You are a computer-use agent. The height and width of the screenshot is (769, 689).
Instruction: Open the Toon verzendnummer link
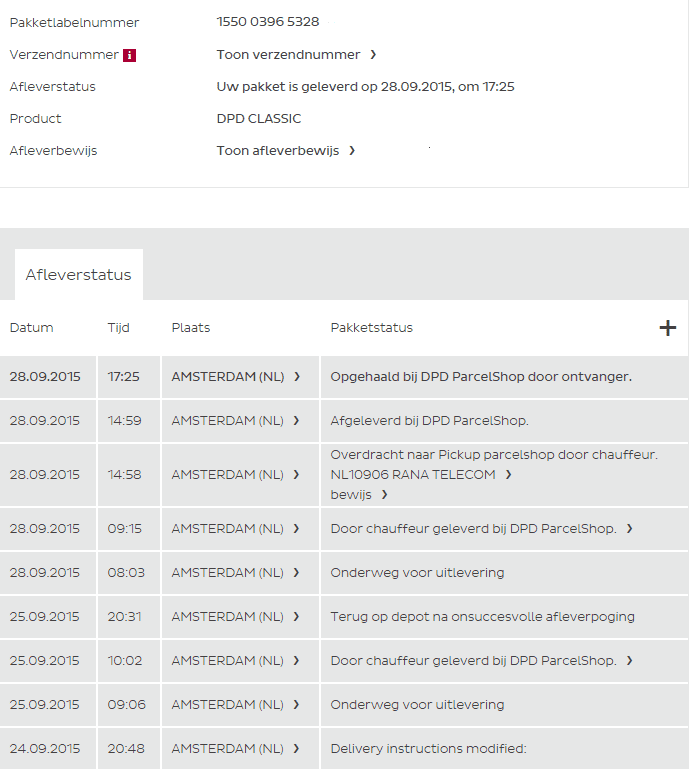296,55
